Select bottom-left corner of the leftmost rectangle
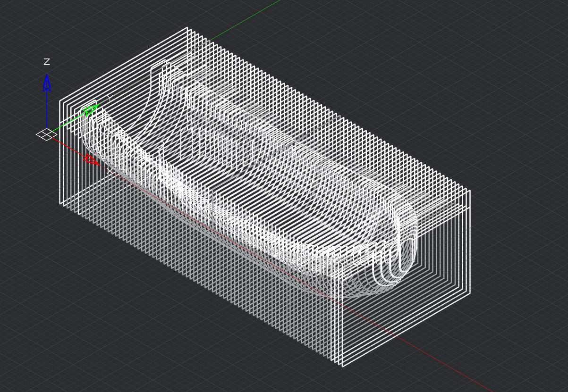 coord(60,204)
